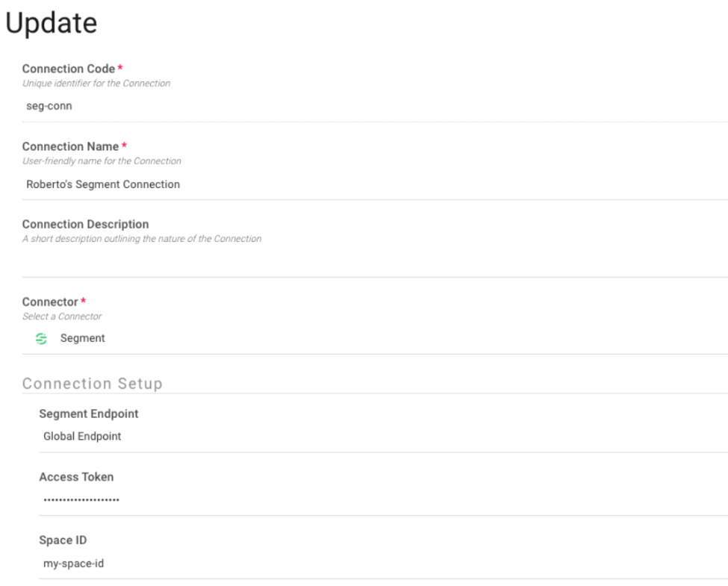
Task: Edit the Roberto's Segment Connection name field
Action: point(375,184)
